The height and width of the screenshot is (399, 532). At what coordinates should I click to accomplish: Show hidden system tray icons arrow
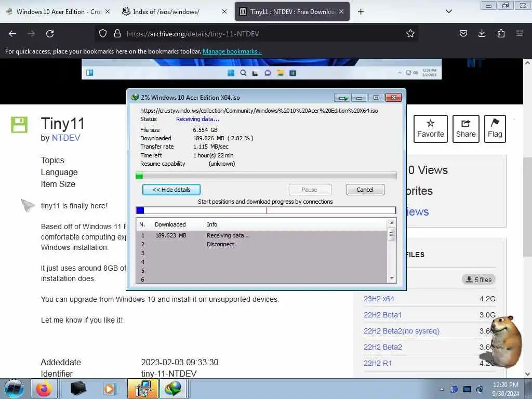(442, 389)
